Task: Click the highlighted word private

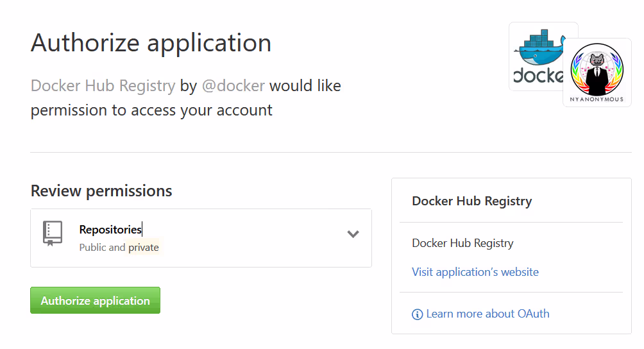Action: tap(144, 248)
